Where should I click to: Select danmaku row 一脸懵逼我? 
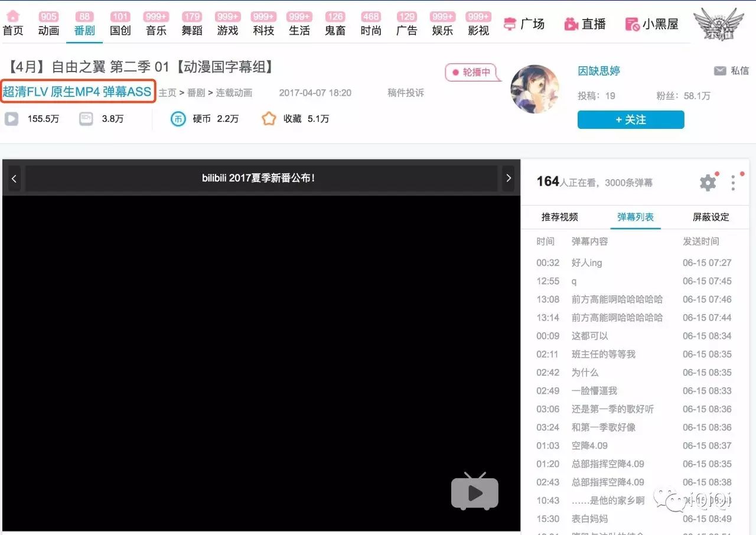tap(634, 391)
